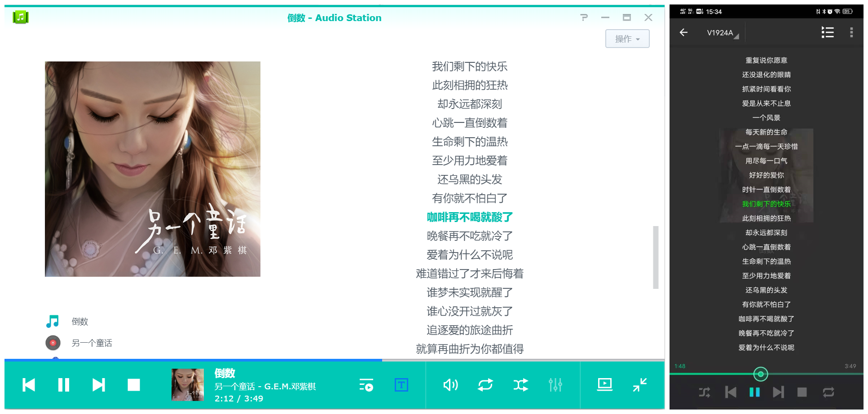Click the lyric line 谁梦未实现就醒了
Image resolution: width=868 pixels, height=414 pixels.
470,292
